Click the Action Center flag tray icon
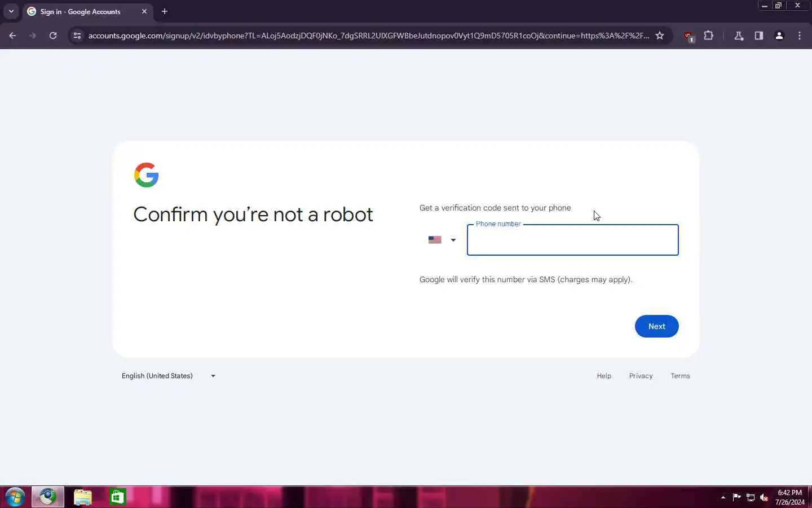Image resolution: width=812 pixels, height=508 pixels. point(736,497)
